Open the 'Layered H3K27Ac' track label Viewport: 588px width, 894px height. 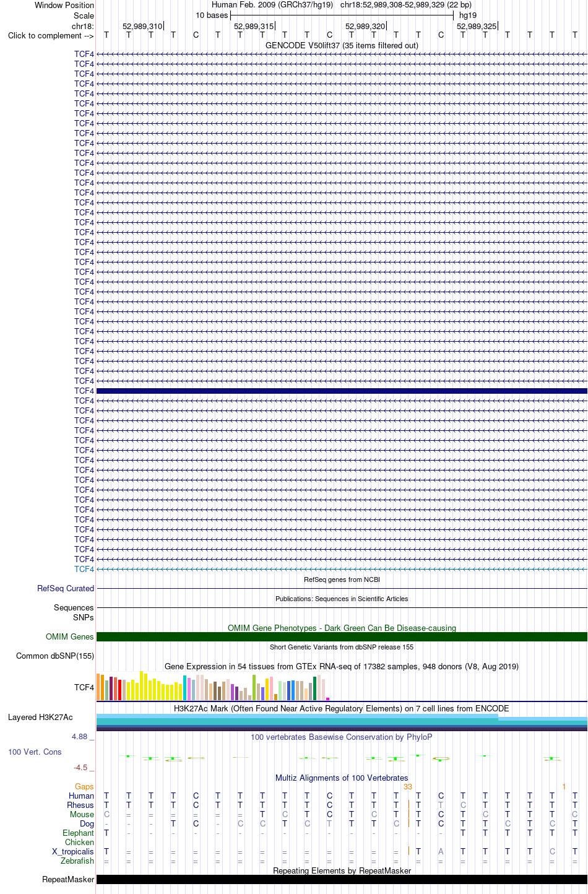click(40, 717)
